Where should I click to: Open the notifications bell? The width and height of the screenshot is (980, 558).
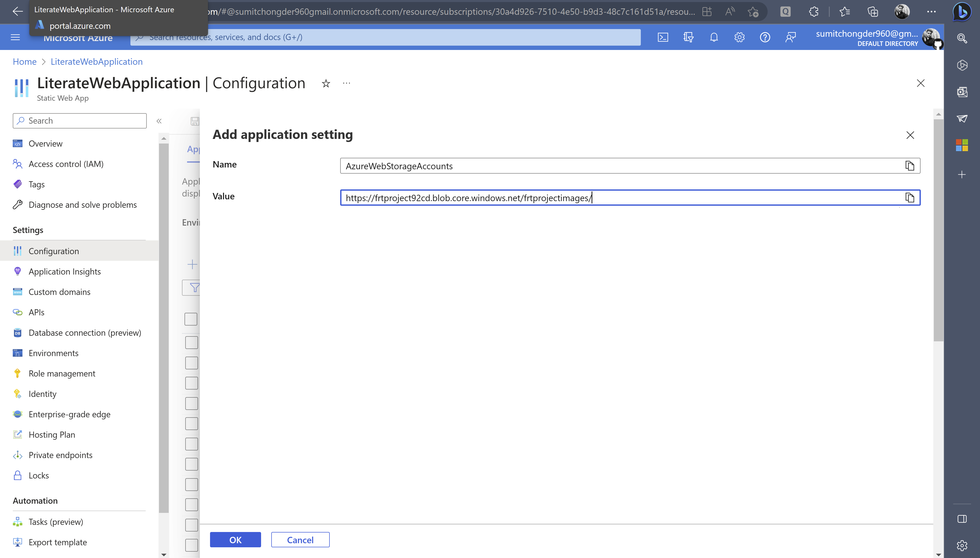point(713,37)
